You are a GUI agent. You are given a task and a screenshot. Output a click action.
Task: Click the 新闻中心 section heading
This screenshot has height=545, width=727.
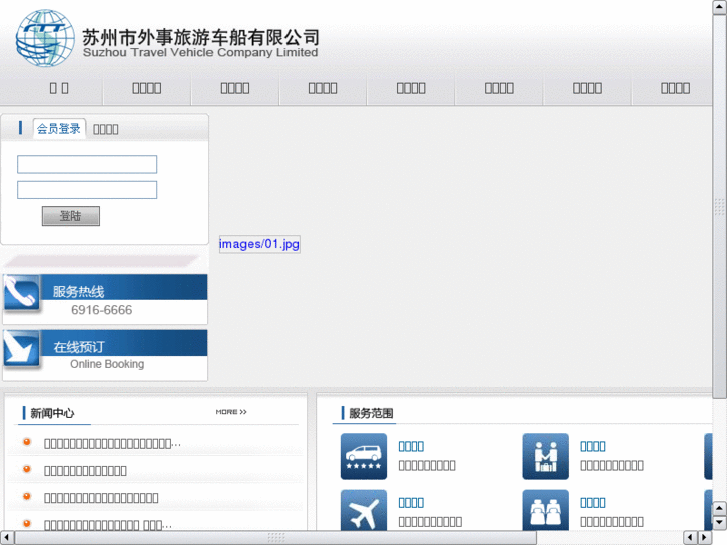coord(52,413)
